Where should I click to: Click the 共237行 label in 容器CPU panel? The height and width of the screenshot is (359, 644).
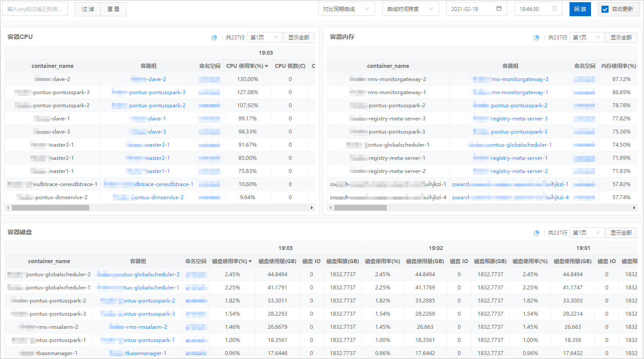coord(235,38)
